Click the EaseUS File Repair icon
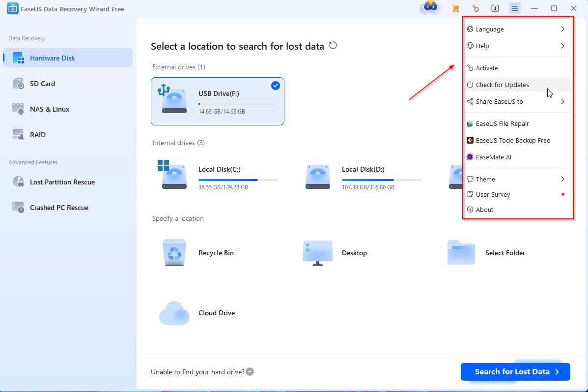Image resolution: width=588 pixels, height=392 pixels. [x=470, y=123]
